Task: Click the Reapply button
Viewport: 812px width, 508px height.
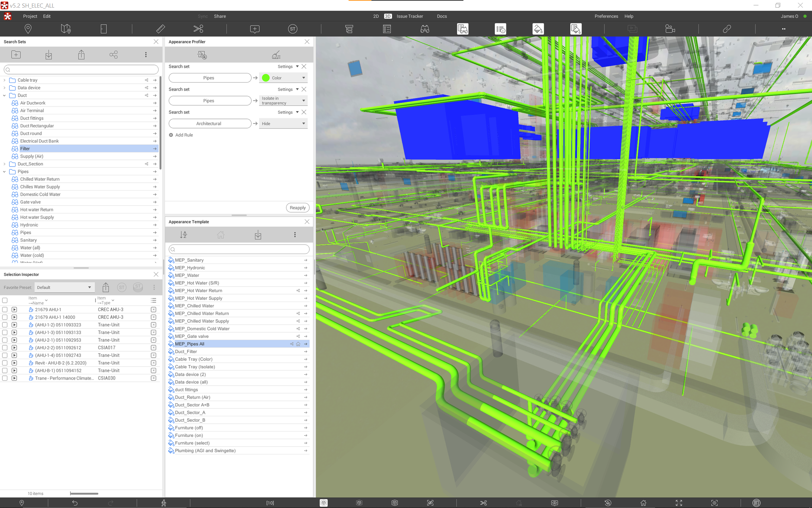Action: (x=297, y=208)
